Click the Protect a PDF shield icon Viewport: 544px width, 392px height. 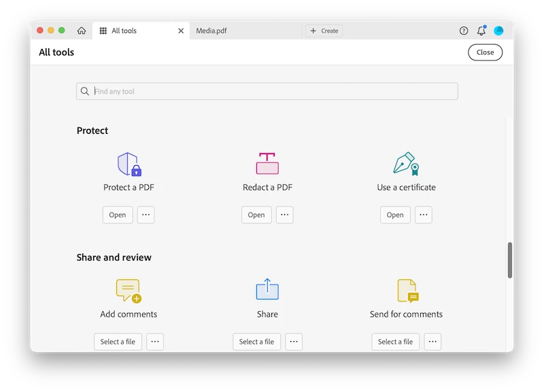(x=129, y=164)
